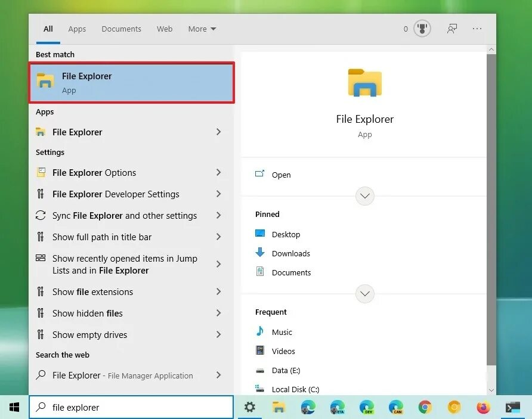The width and height of the screenshot is (532, 419).
Task: Open the Feedback icon near search options
Action: pyautogui.click(x=452, y=28)
